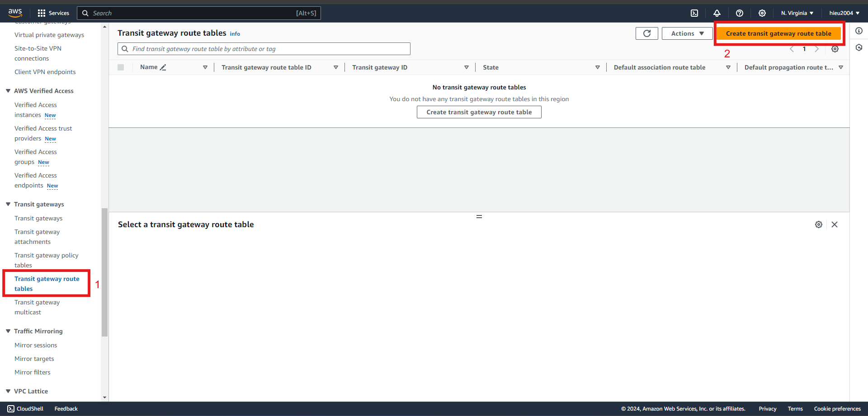Click orange Create transit gateway route table

click(x=778, y=33)
